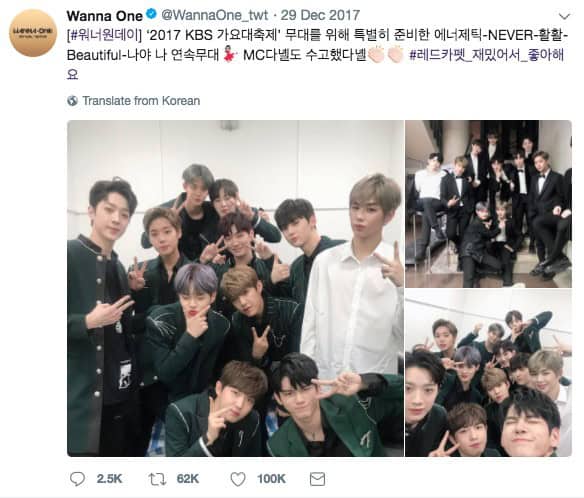
Task: Open the 29 Dec 2017 timestamp
Action: tap(320, 15)
